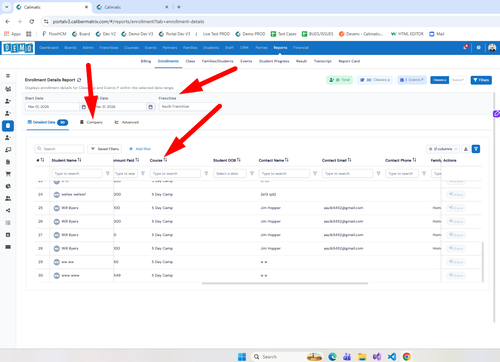Sort by Contact Name column
500x362 pixels.
[x=287, y=160]
